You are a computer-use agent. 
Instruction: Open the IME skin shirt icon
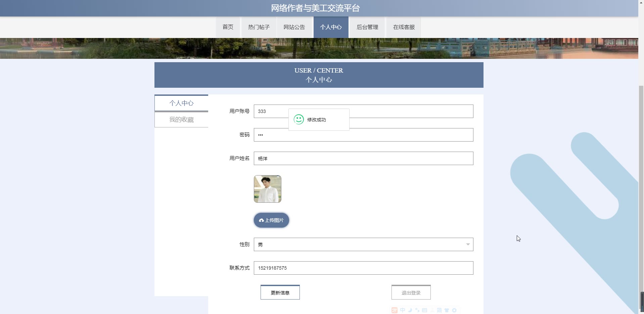tap(447, 310)
